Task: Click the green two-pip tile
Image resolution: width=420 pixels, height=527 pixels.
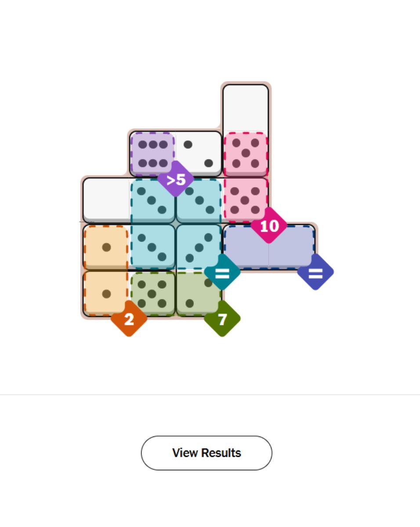Action: tap(198, 293)
